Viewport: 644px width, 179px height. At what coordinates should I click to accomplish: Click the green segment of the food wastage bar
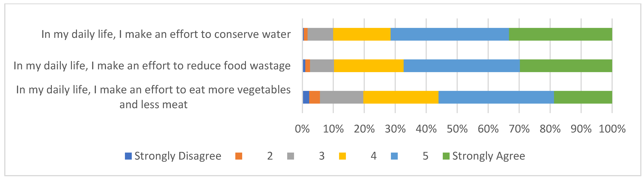click(566, 66)
